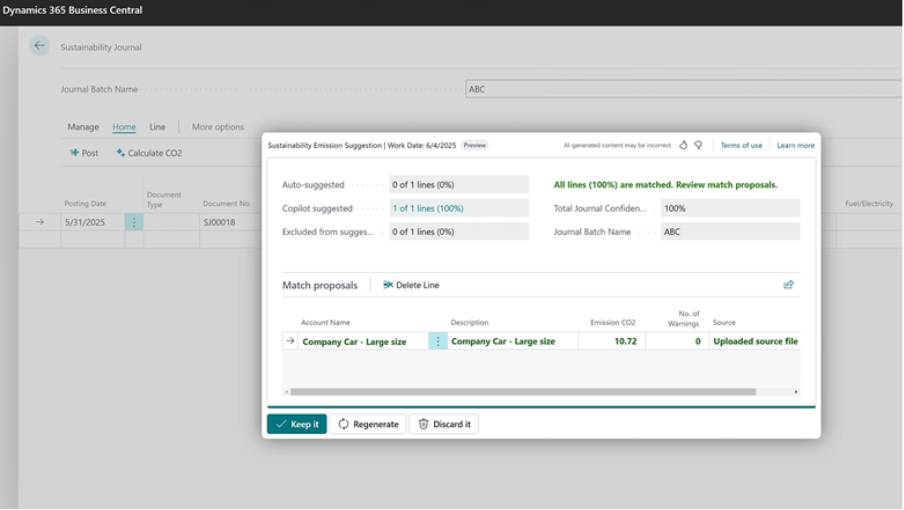
Task: Delete Line in Match proposals
Action: tap(411, 285)
